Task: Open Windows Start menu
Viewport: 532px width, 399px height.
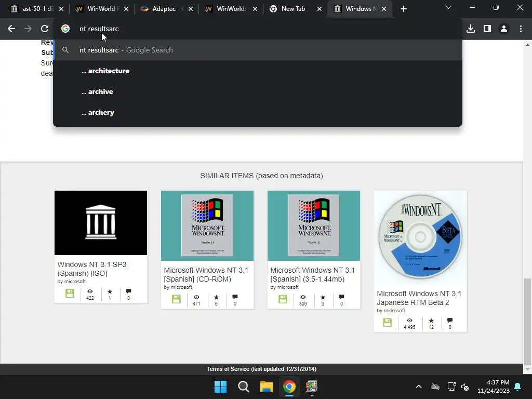Action: tap(220, 387)
